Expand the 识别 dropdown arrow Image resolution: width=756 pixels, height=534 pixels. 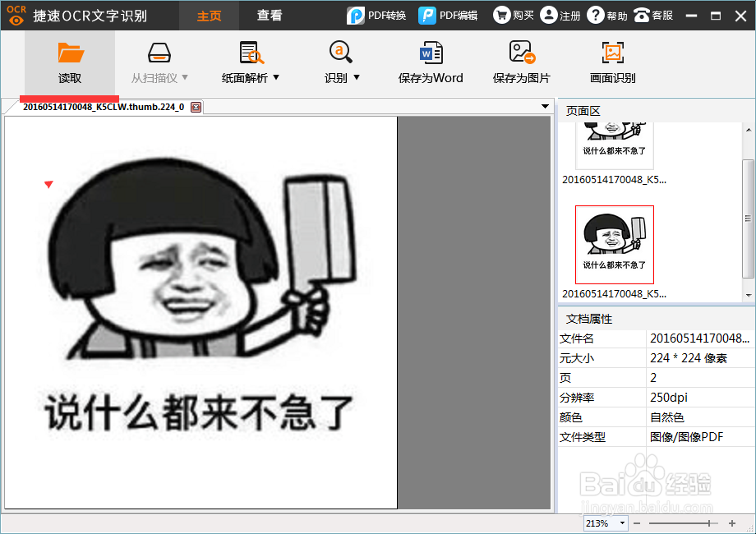pos(357,77)
